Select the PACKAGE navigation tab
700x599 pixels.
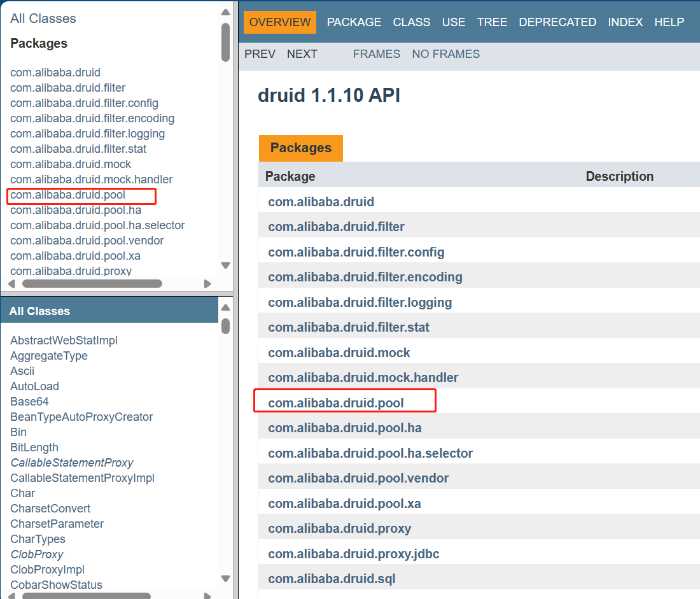coord(354,22)
